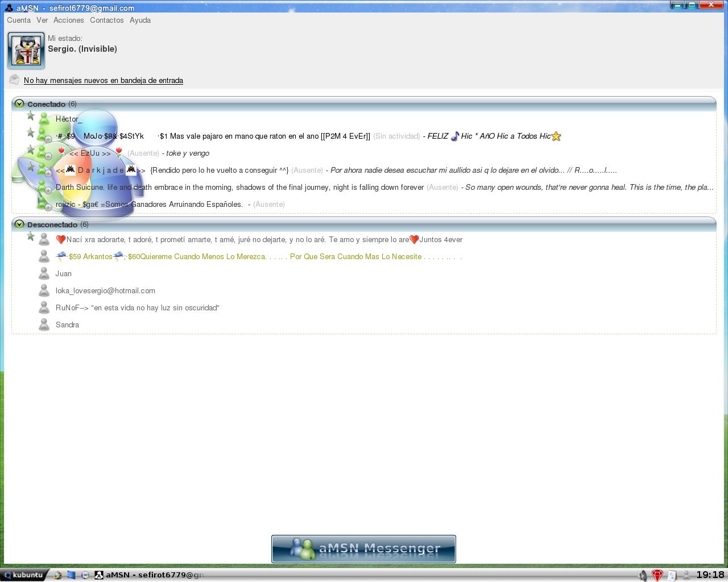Click offline buddy icon next to loka_lovesergio
Viewport: 728px width, 582px height.
(x=44, y=290)
